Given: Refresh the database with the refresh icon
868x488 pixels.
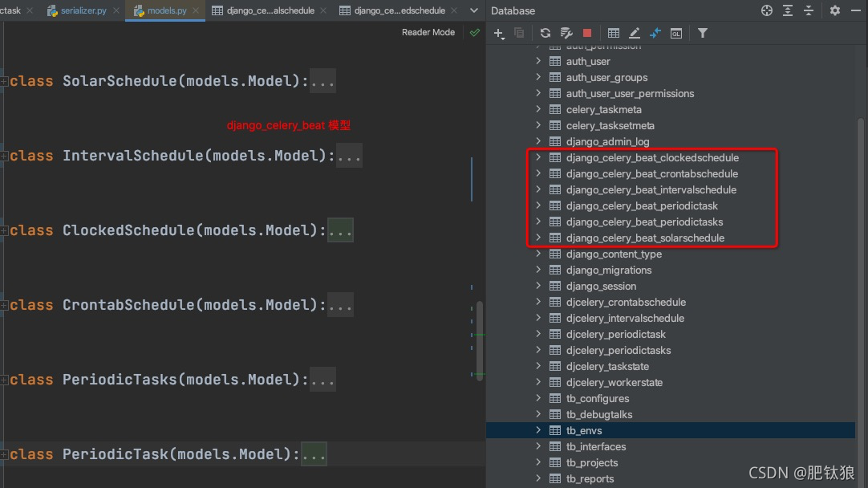Looking at the screenshot, I should [546, 33].
